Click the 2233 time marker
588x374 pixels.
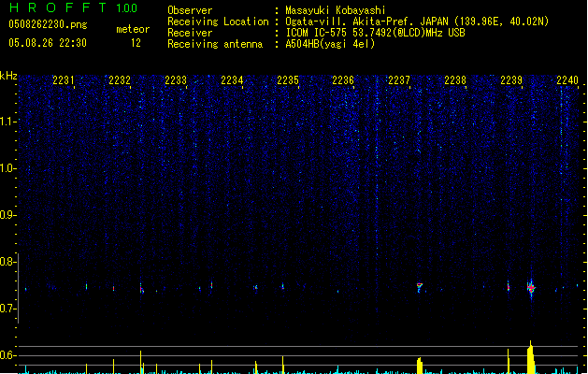tap(176, 80)
